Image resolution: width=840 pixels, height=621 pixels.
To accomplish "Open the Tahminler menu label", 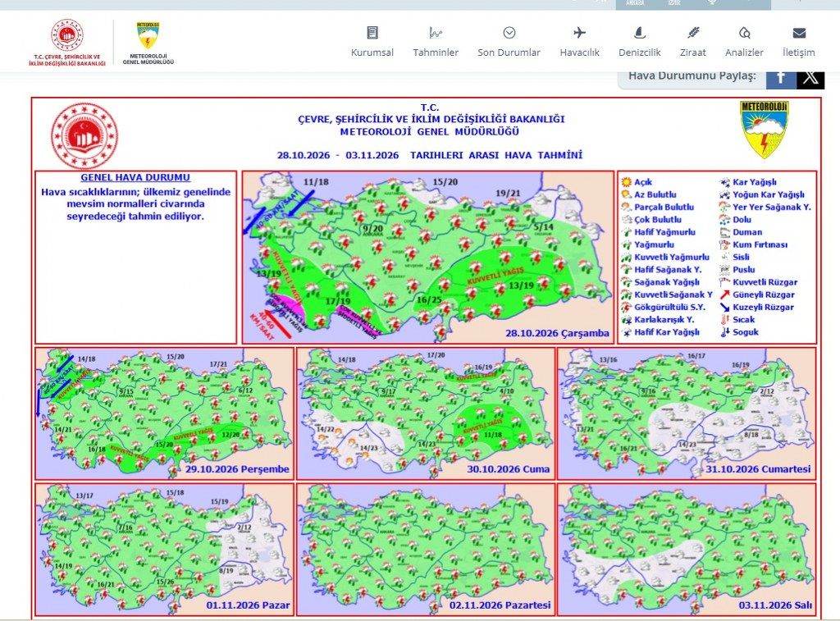I will coord(436,53).
